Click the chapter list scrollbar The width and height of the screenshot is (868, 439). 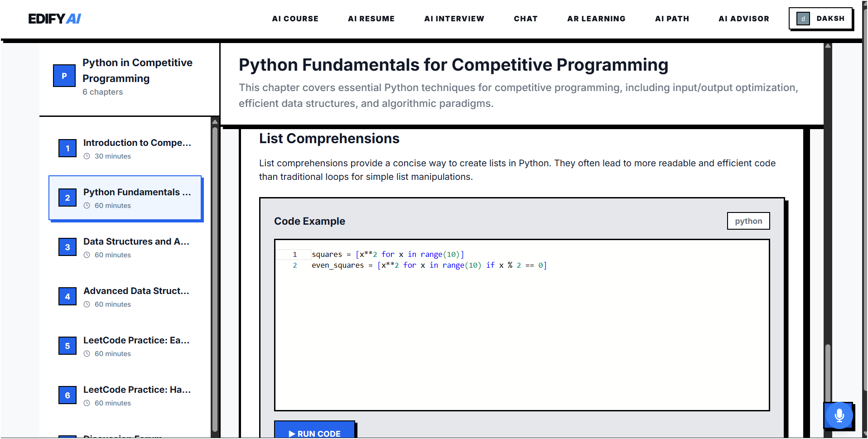point(215,279)
